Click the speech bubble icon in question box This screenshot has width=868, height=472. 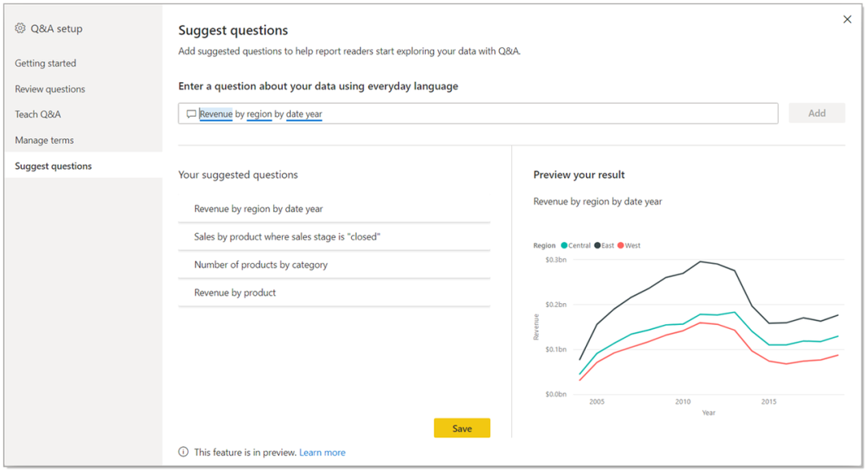click(191, 114)
